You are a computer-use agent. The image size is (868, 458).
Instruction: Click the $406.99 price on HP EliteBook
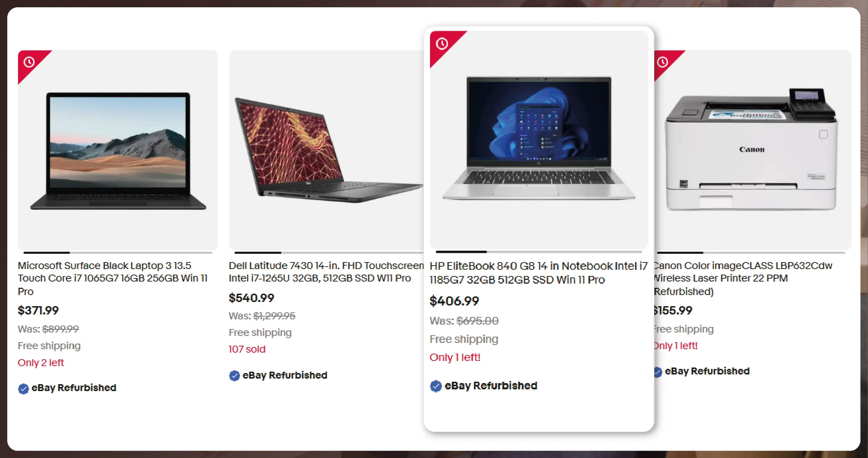(454, 301)
